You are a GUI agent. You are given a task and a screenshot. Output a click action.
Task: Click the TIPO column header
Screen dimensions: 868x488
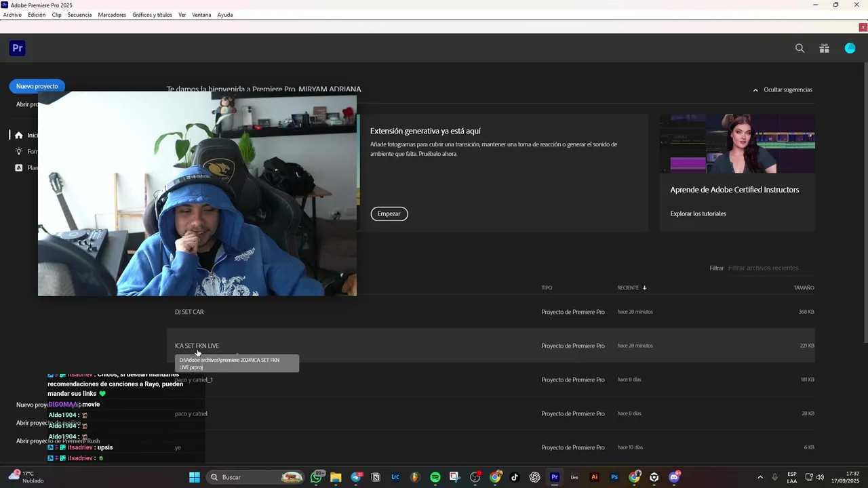[x=547, y=288]
